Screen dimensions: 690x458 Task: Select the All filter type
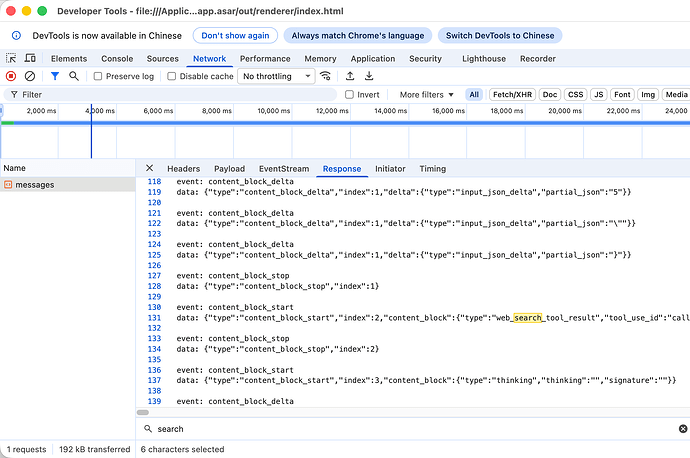click(x=474, y=95)
